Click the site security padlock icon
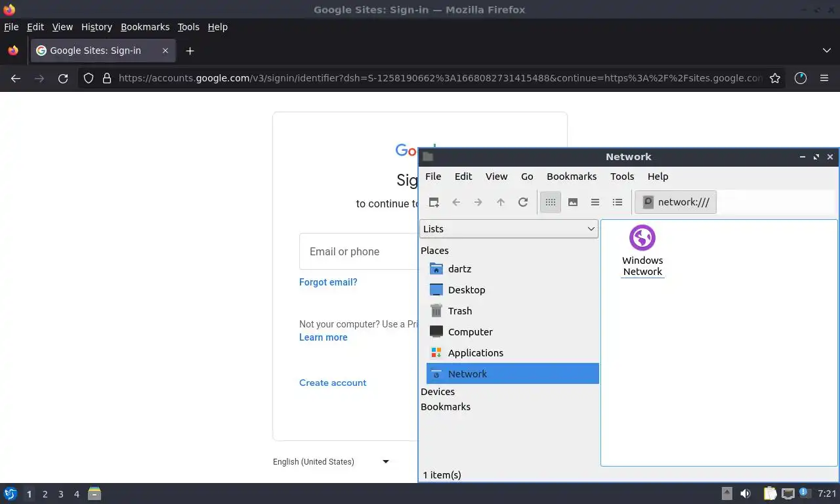Viewport: 840px width, 504px height. click(x=107, y=78)
